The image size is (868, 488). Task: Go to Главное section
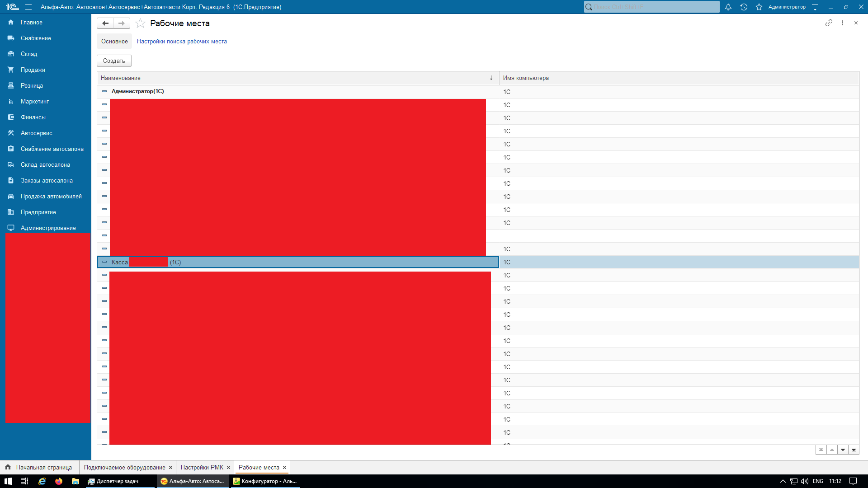[32, 22]
